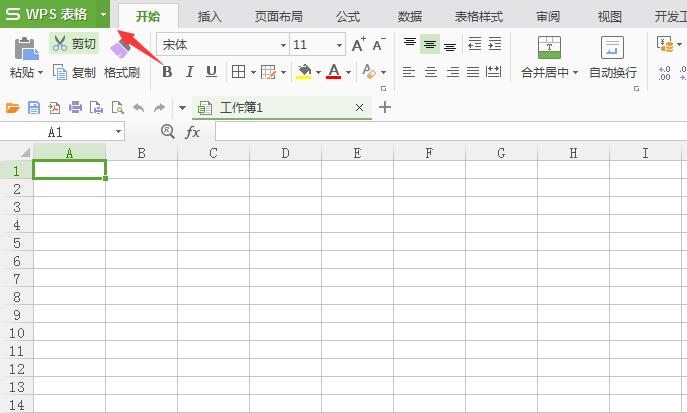Decrease indent icon

pyautogui.click(x=475, y=44)
